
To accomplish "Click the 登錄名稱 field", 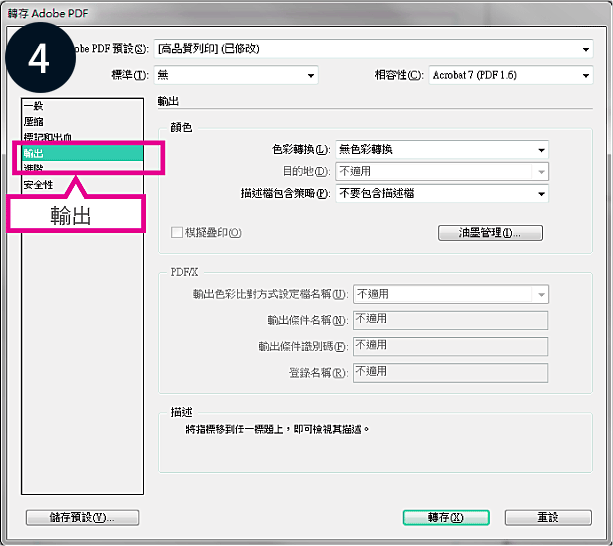I will pos(450,373).
